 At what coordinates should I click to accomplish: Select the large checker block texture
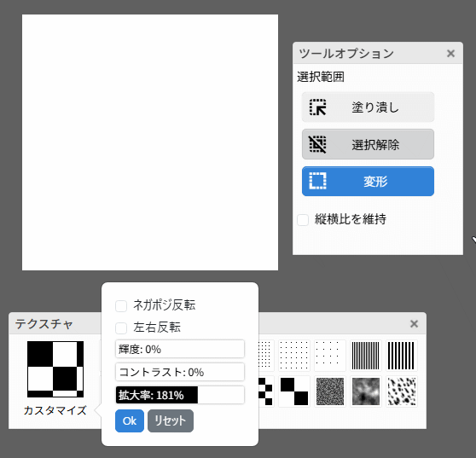(294, 391)
